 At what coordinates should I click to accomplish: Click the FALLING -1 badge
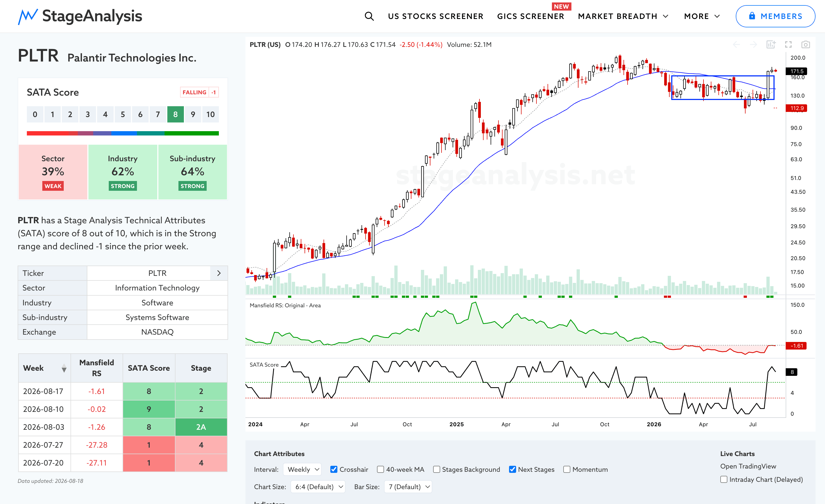(199, 92)
